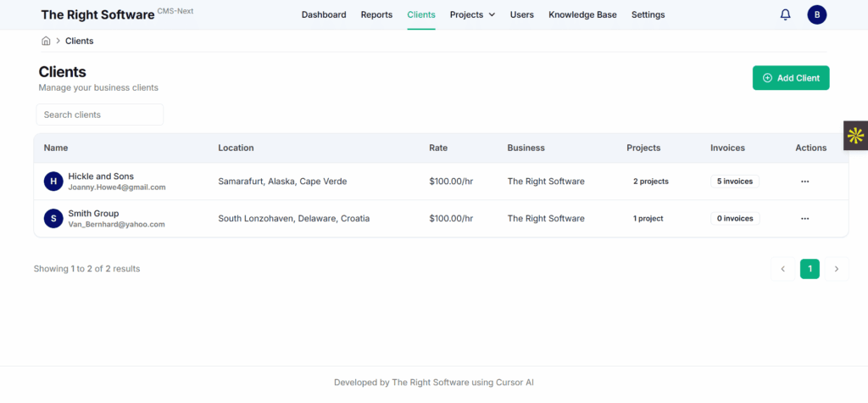Click the Location column header
Viewport: 868px width, 403px height.
(236, 148)
